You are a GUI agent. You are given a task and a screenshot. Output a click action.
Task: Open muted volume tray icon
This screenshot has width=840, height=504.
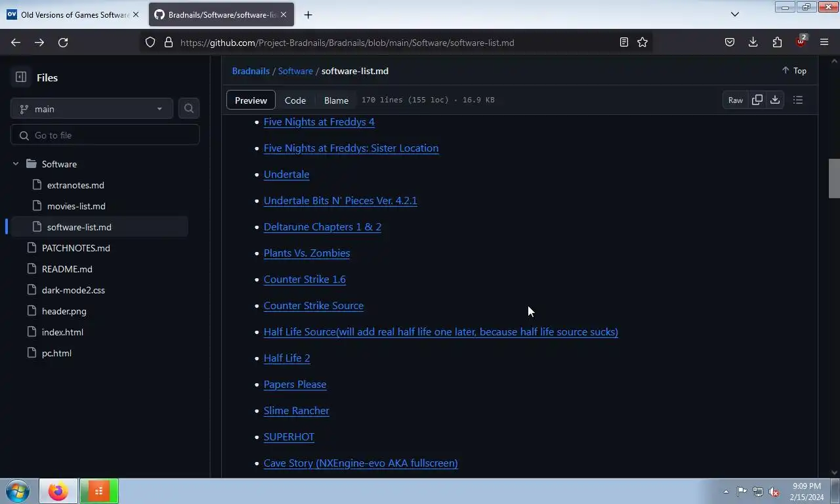click(x=774, y=492)
